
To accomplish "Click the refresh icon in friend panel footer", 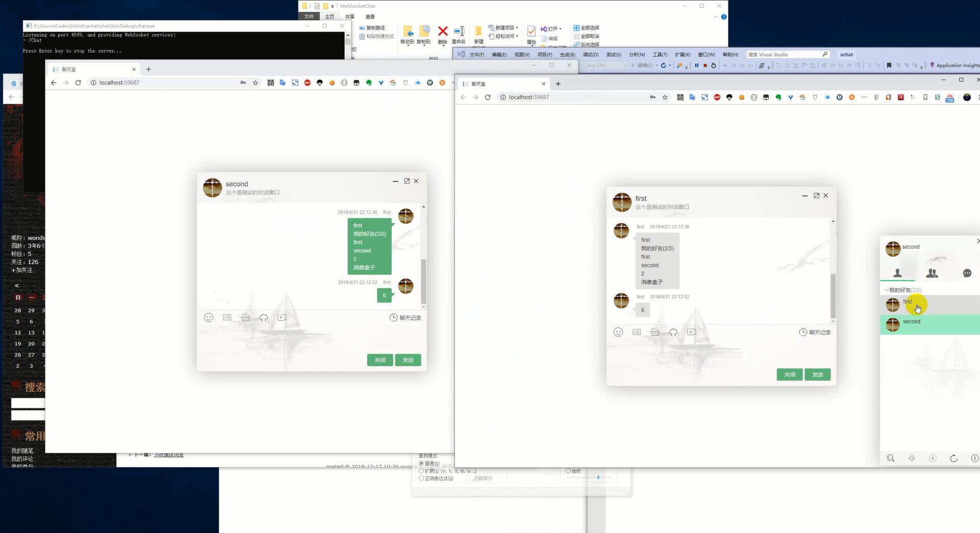I will pyautogui.click(x=953, y=459).
